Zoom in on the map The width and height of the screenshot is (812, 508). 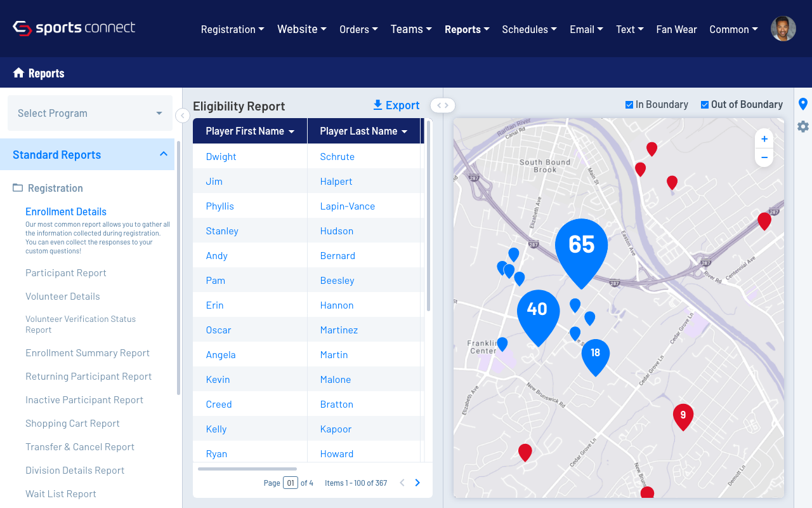click(764, 139)
